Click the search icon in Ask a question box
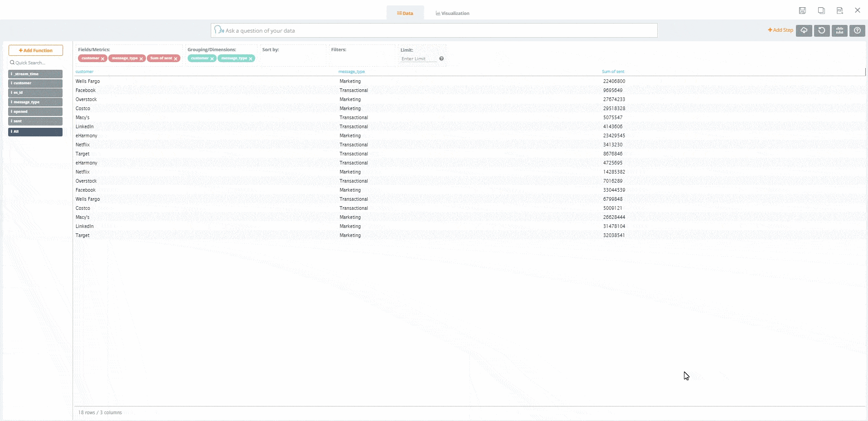 tap(219, 30)
